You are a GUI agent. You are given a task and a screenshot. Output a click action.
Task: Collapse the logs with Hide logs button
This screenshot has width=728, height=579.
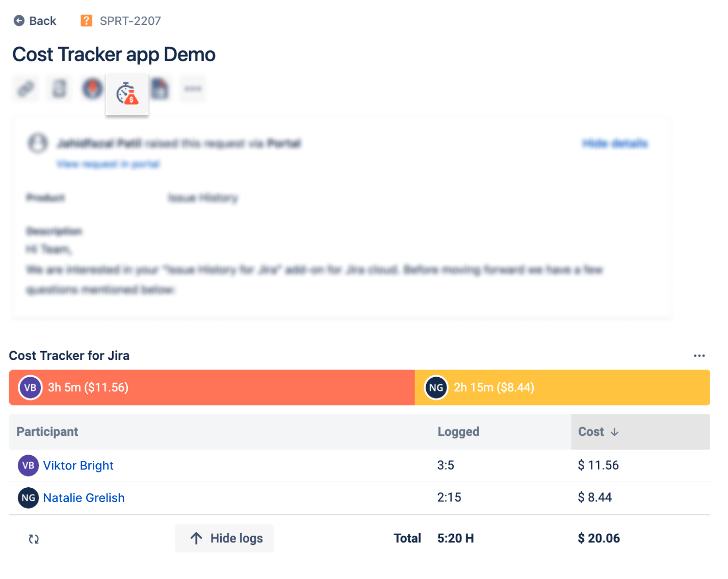coord(224,538)
